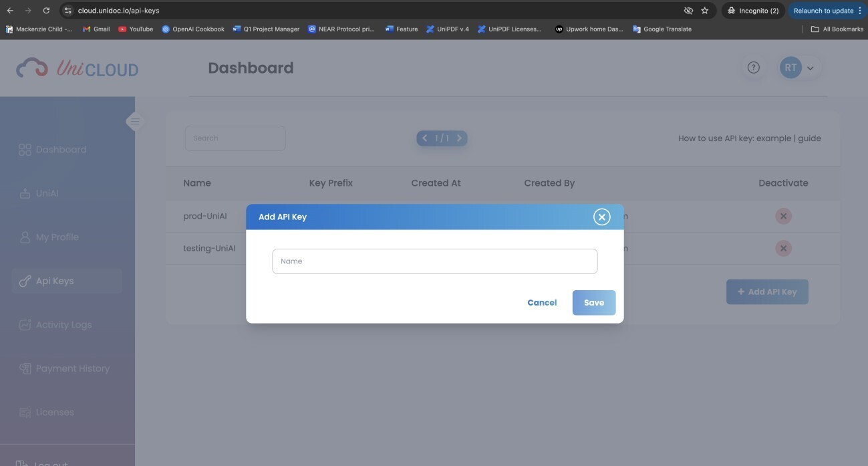The height and width of the screenshot is (466, 868).
Task: Click the Name input field in the modal
Action: click(434, 261)
